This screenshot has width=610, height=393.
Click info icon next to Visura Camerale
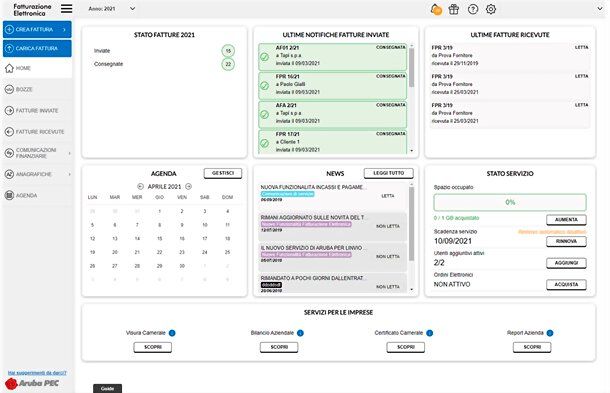172,333
